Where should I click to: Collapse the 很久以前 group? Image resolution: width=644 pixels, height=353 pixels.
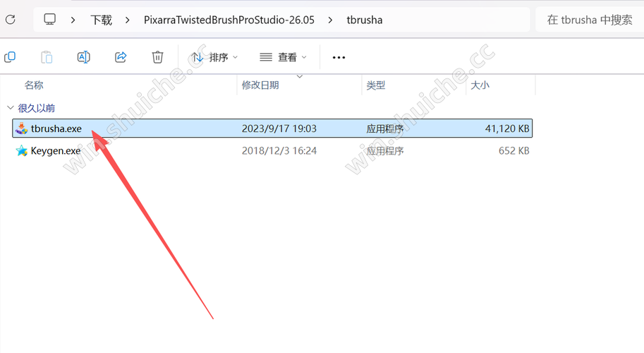click(11, 108)
